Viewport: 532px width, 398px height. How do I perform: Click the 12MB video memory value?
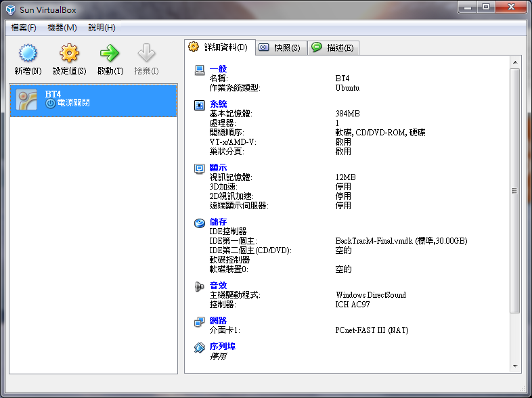345,177
